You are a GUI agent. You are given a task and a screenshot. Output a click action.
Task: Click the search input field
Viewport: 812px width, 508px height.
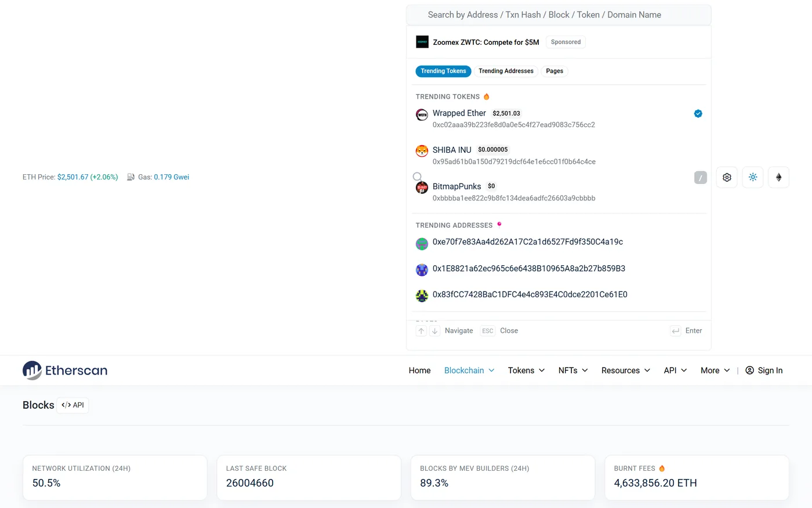tap(559, 15)
